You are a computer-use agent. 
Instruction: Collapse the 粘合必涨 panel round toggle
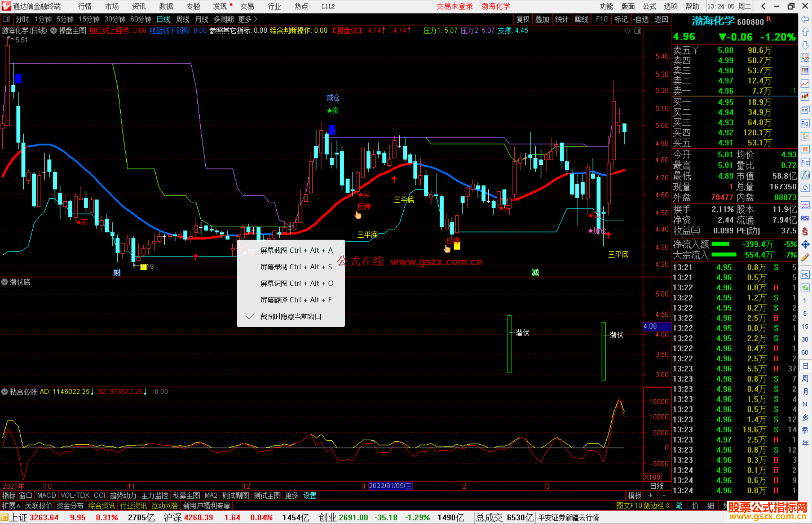(x=5, y=391)
